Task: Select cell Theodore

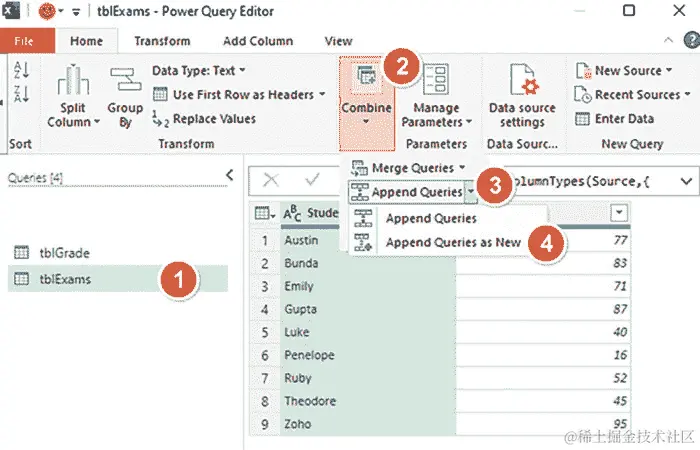Action: click(x=368, y=401)
